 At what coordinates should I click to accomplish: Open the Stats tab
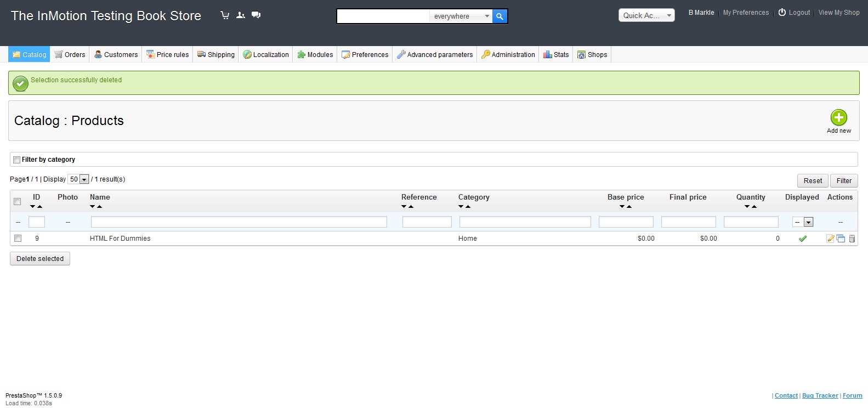click(556, 54)
